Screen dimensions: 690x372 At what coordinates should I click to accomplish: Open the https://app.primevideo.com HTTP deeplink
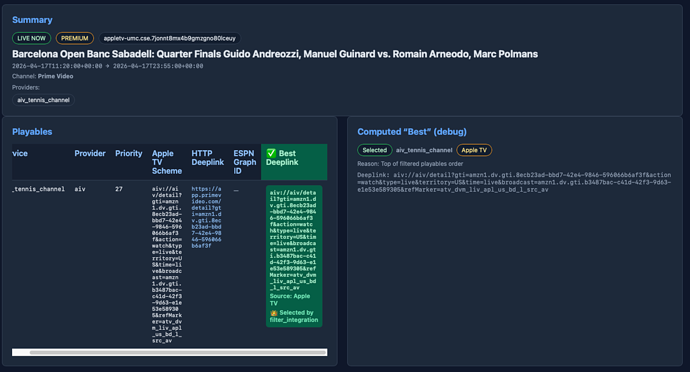click(x=206, y=217)
